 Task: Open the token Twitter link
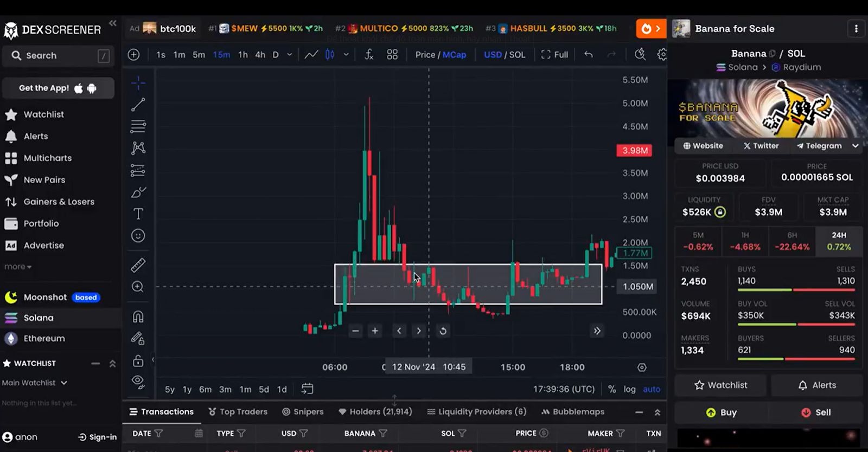[761, 146]
